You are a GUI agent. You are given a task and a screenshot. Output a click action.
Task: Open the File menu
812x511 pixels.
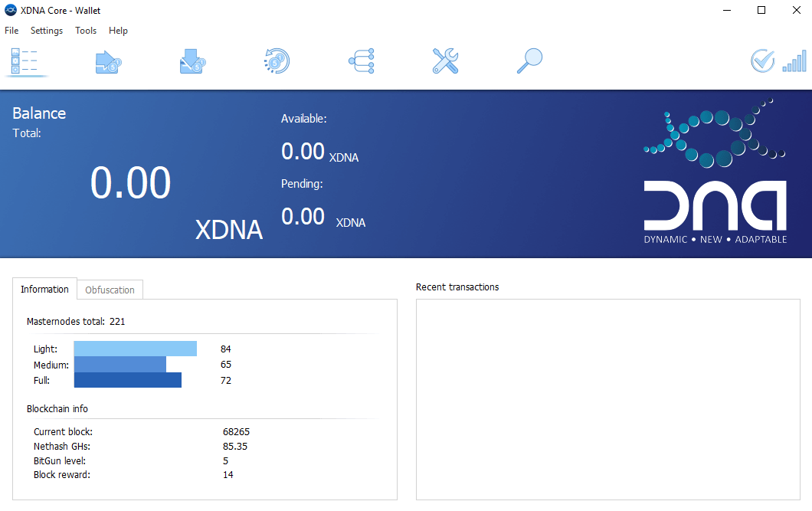click(x=11, y=31)
